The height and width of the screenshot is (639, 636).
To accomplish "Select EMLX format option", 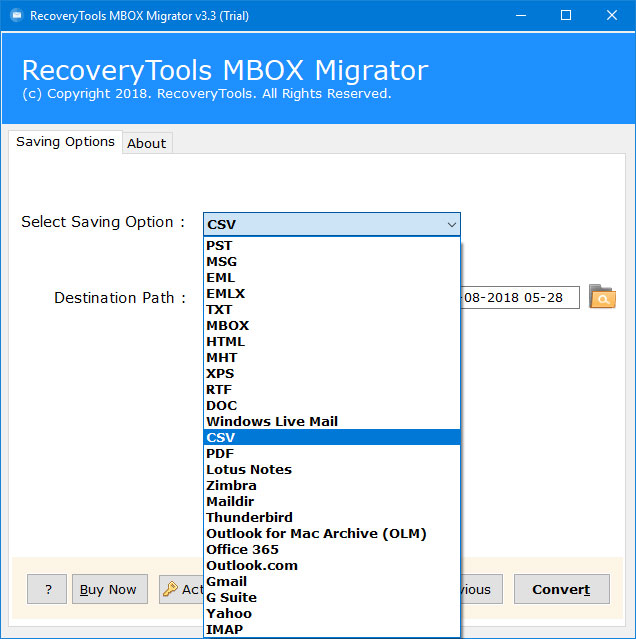I will (x=332, y=293).
